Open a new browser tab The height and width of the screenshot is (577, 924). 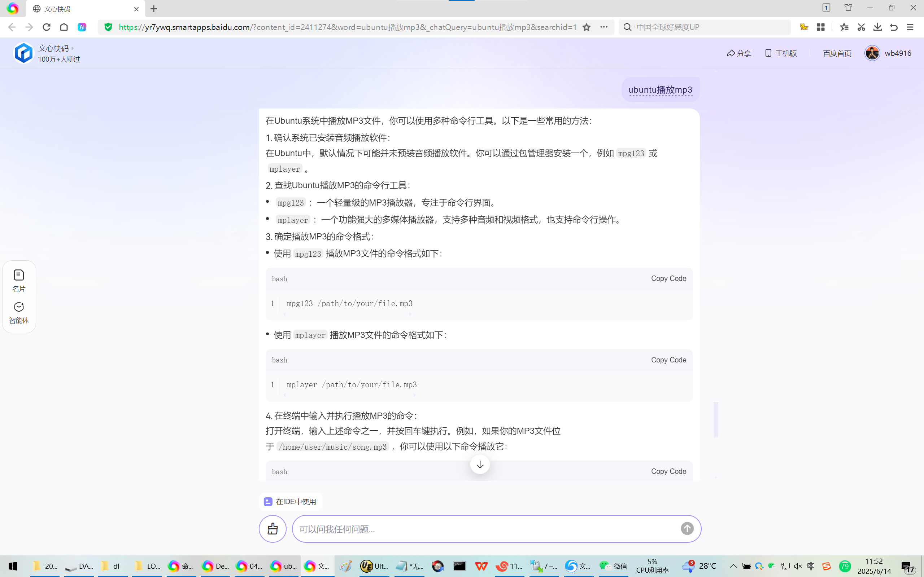pyautogui.click(x=154, y=9)
